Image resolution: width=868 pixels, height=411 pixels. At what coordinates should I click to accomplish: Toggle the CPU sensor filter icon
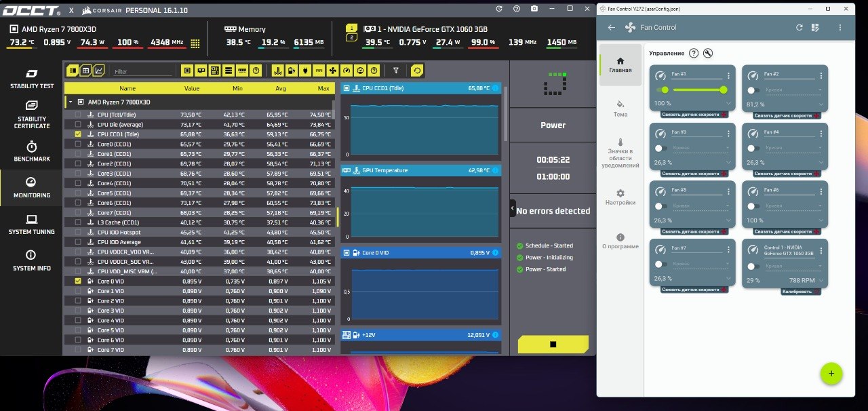187,70
